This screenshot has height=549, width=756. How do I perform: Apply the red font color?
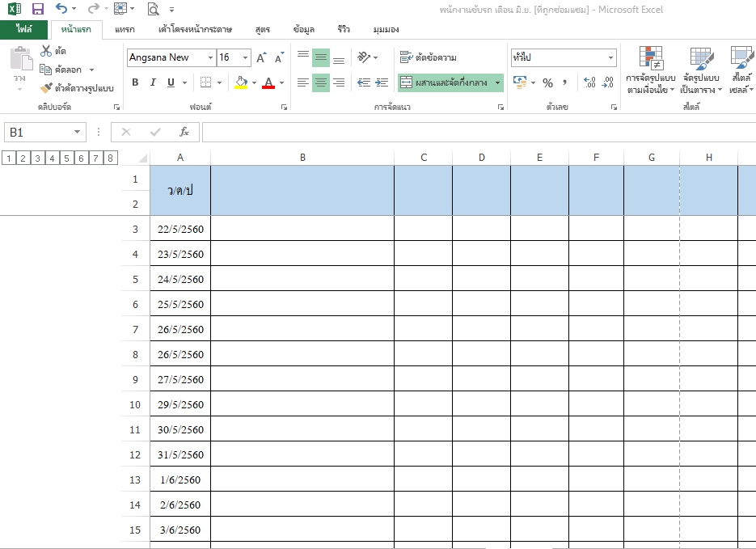click(x=268, y=82)
